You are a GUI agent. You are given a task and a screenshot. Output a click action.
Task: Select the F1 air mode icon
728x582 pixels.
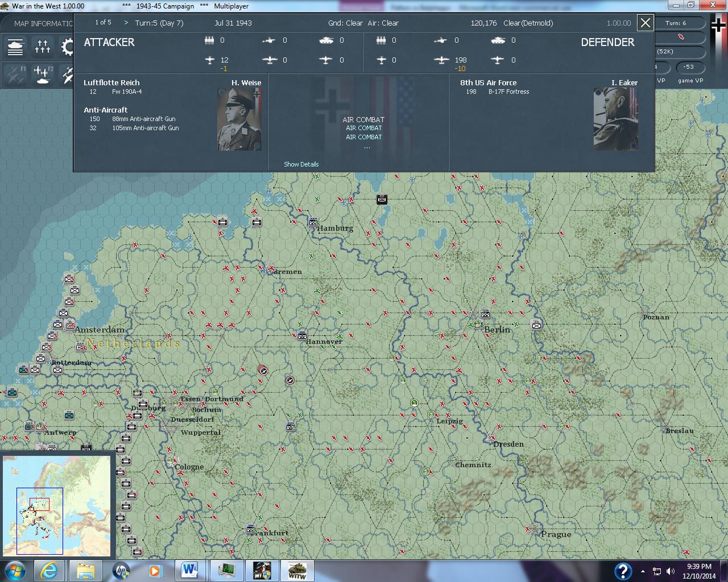click(x=15, y=74)
